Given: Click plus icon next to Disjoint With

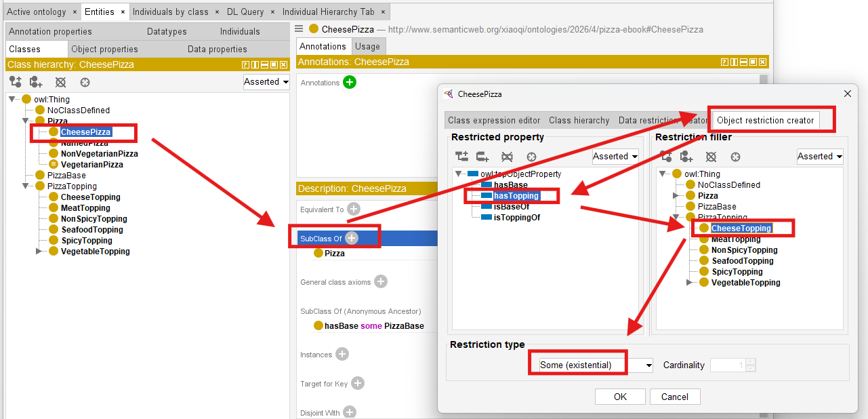Looking at the screenshot, I should [x=350, y=412].
